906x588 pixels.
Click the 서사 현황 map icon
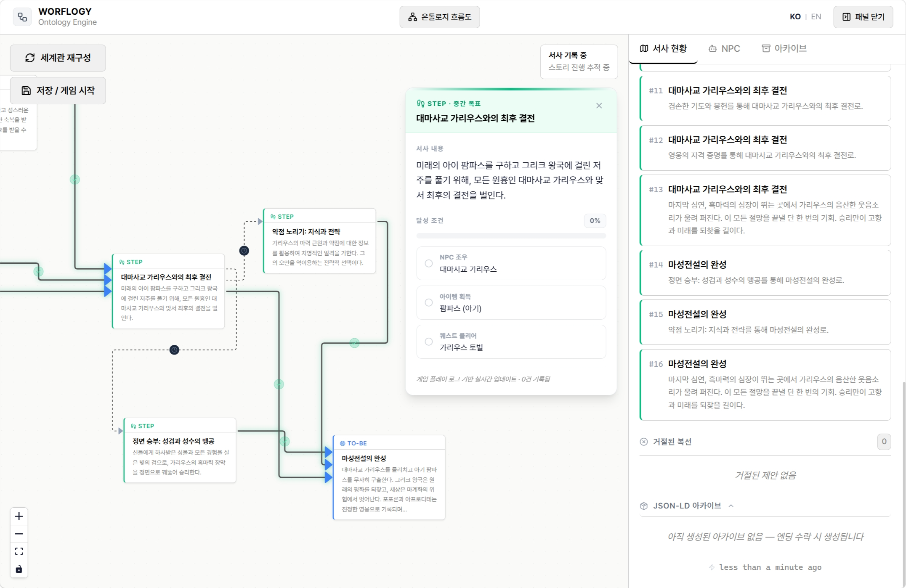coord(644,48)
